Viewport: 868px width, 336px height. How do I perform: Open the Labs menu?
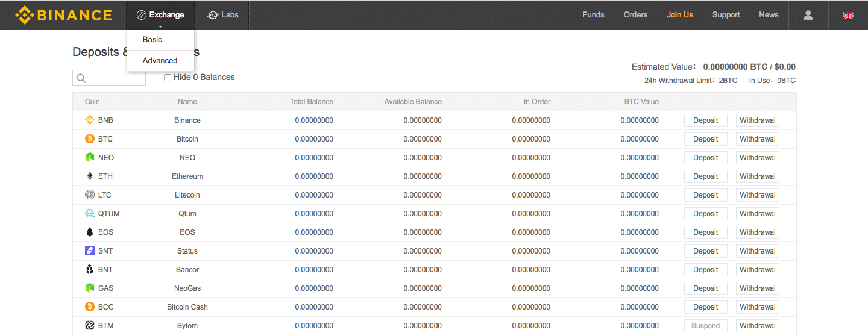[222, 15]
